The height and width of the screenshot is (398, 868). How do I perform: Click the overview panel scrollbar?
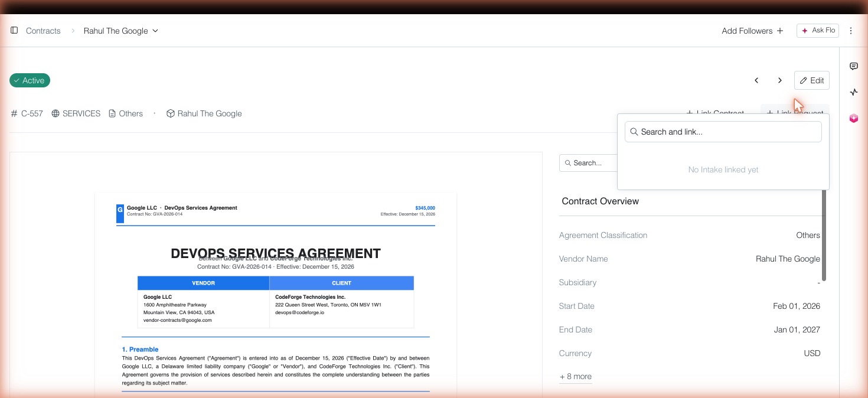click(x=824, y=235)
